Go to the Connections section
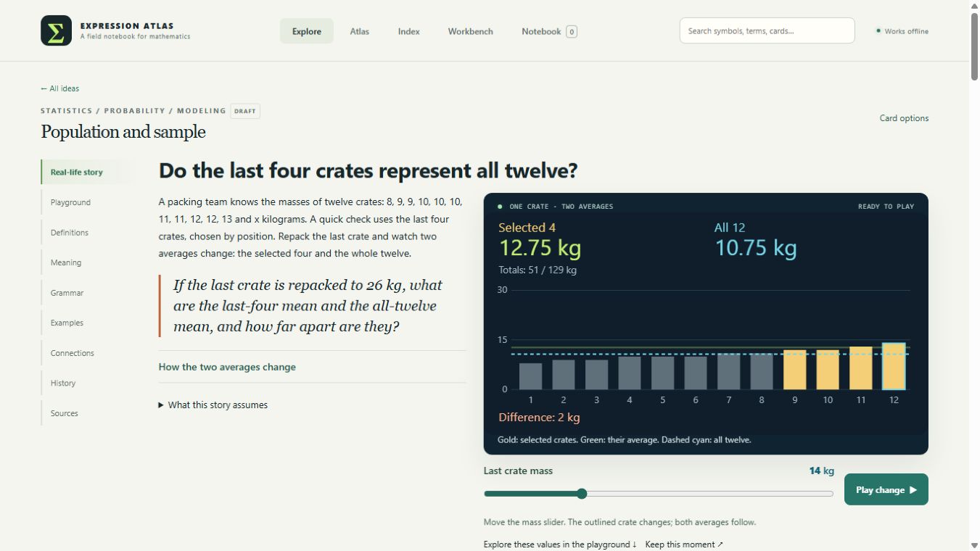The image size is (980, 551). pyautogui.click(x=88, y=353)
